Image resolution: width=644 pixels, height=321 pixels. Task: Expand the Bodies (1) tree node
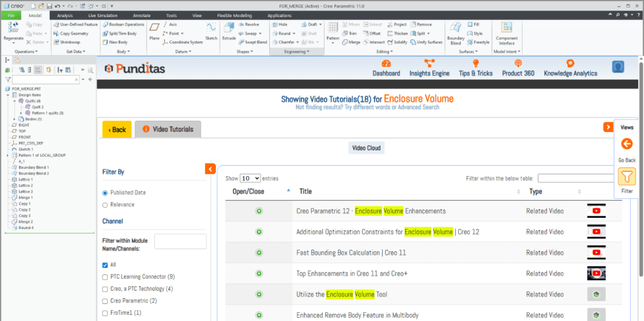(14, 119)
